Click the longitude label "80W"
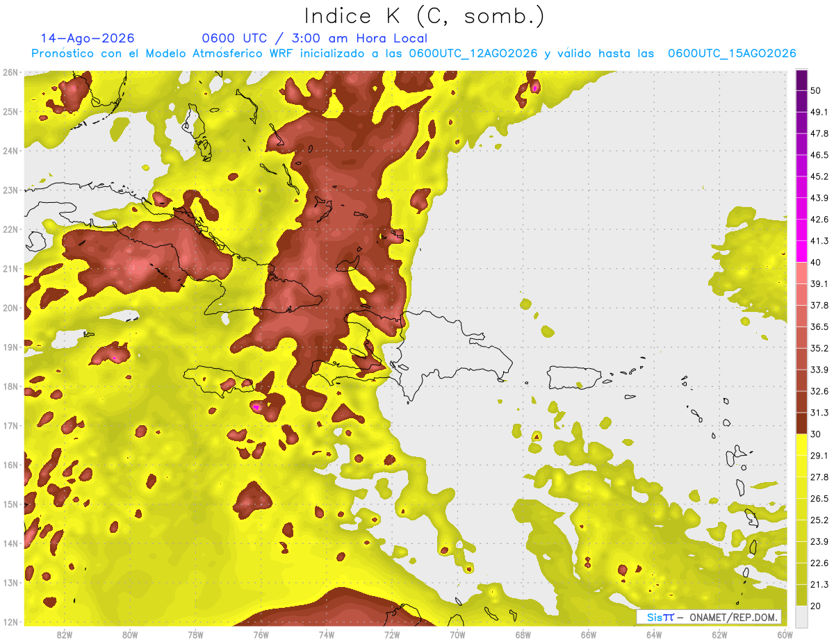Image resolution: width=834 pixels, height=644 pixels. [130, 634]
